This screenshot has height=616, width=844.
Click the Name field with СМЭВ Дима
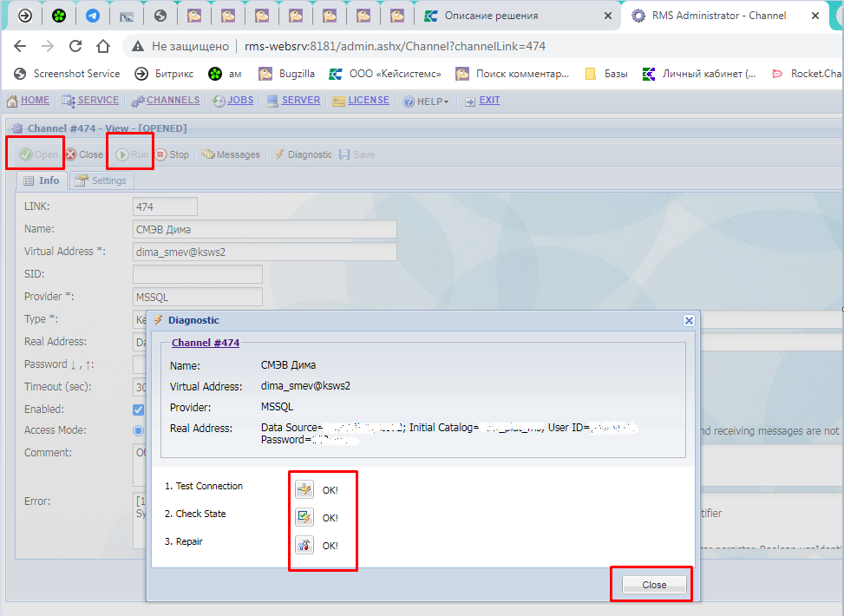coord(265,229)
